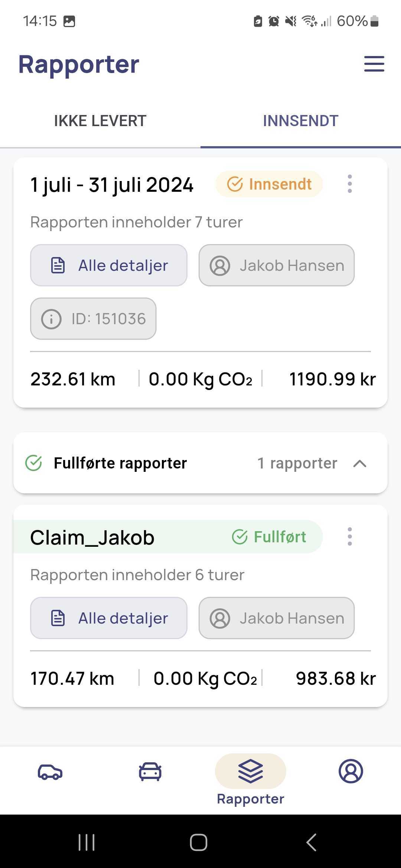Tap the Android home navigation button
Viewport: 401px width, 868px height.
pyautogui.click(x=199, y=842)
